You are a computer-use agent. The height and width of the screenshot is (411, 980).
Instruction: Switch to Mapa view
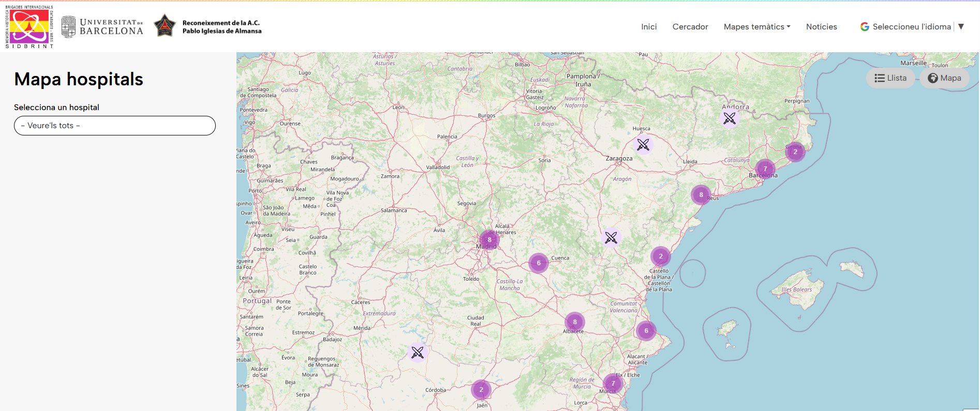[x=944, y=78]
